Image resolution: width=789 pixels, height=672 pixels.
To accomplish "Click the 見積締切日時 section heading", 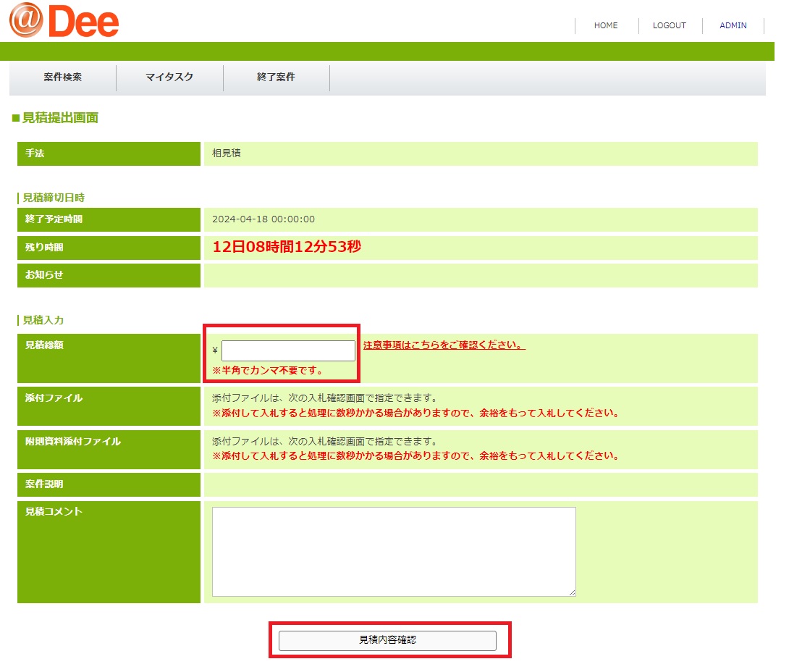I will tap(54, 198).
